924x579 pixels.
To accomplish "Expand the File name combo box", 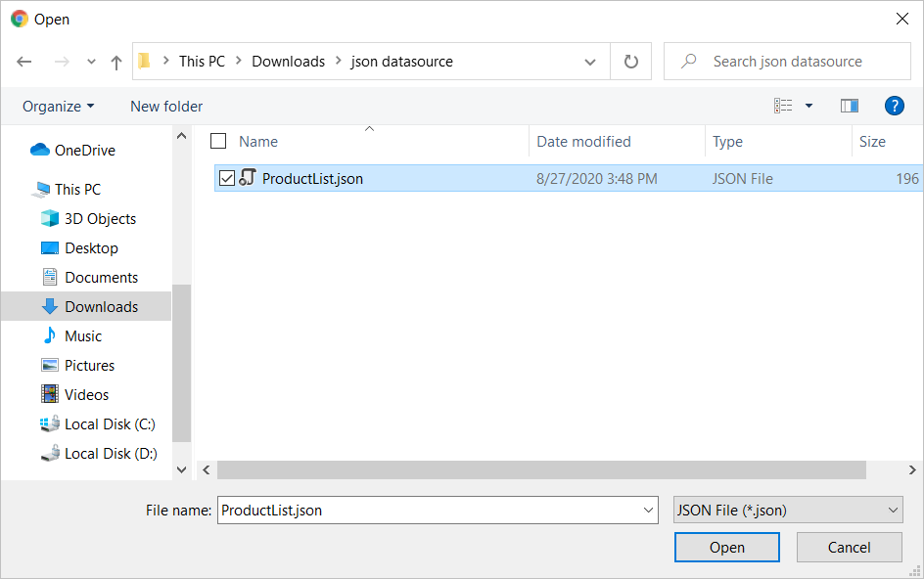I will (x=647, y=510).
